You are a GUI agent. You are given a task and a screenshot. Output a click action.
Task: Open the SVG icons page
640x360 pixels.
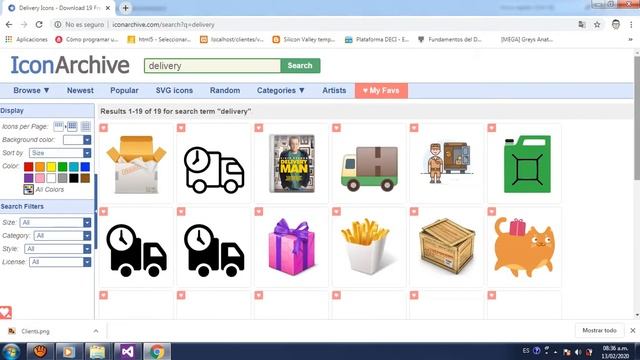tap(174, 91)
